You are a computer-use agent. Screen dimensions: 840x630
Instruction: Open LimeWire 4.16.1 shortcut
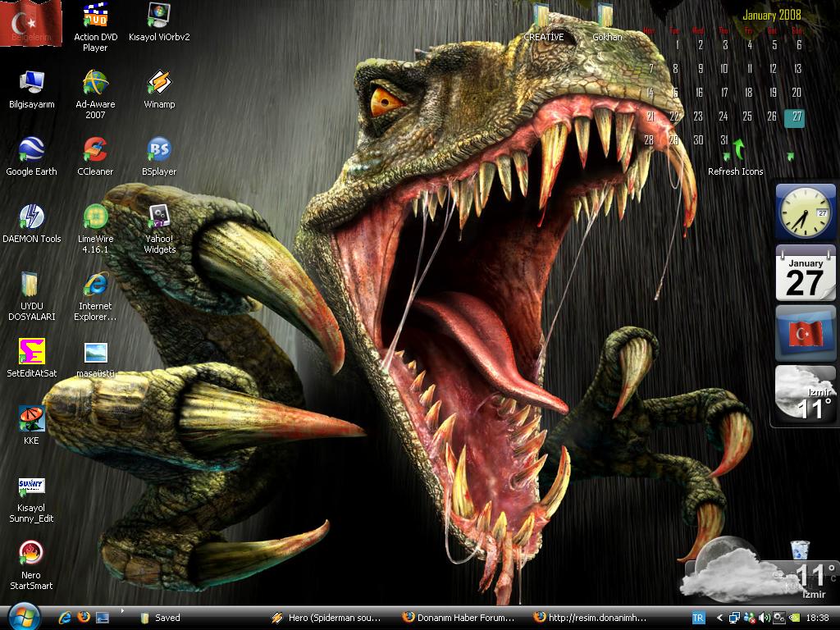95,229
